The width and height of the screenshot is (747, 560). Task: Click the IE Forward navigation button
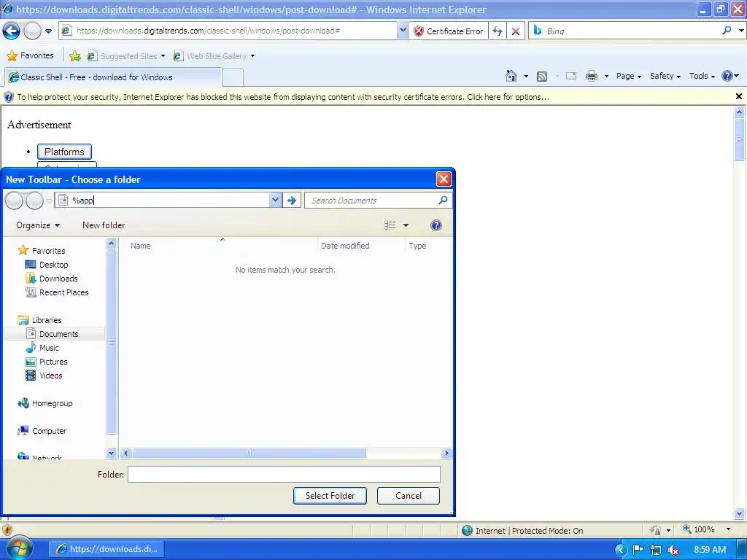click(32, 31)
